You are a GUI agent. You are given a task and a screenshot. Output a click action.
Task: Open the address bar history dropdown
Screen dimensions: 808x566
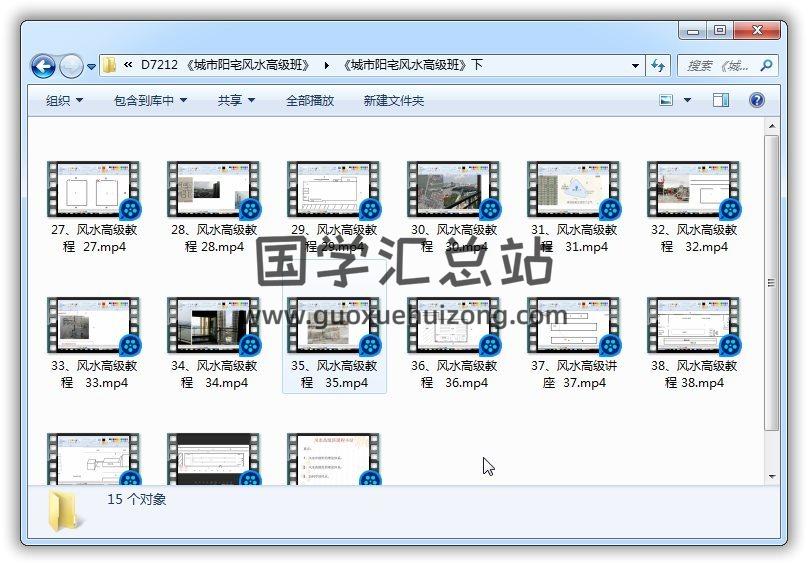tap(635, 66)
